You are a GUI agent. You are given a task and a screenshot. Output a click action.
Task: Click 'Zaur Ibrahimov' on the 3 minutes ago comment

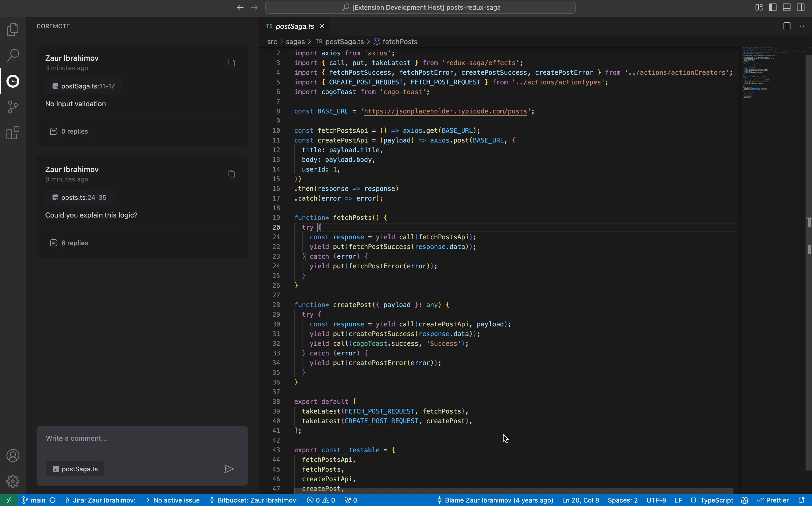pyautogui.click(x=72, y=58)
